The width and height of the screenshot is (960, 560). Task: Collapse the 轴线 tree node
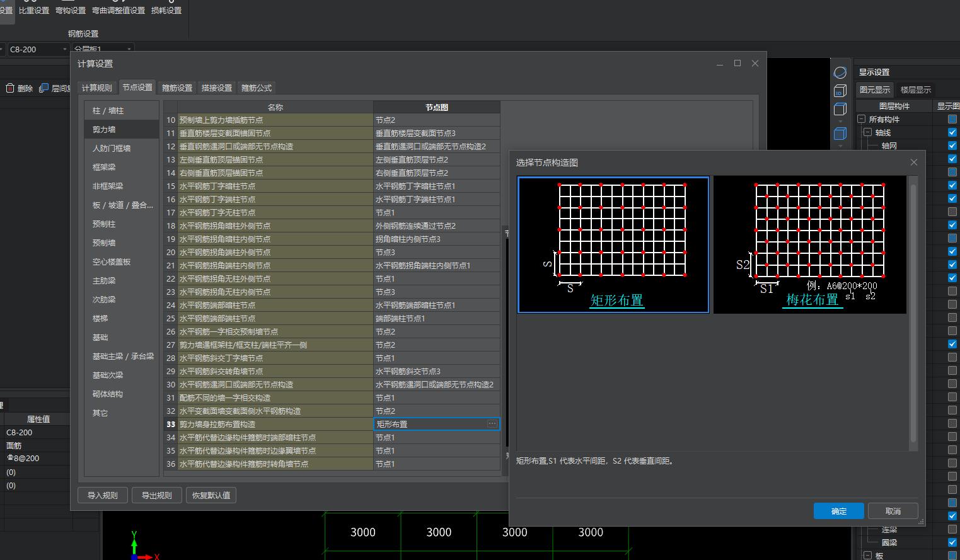pos(868,132)
